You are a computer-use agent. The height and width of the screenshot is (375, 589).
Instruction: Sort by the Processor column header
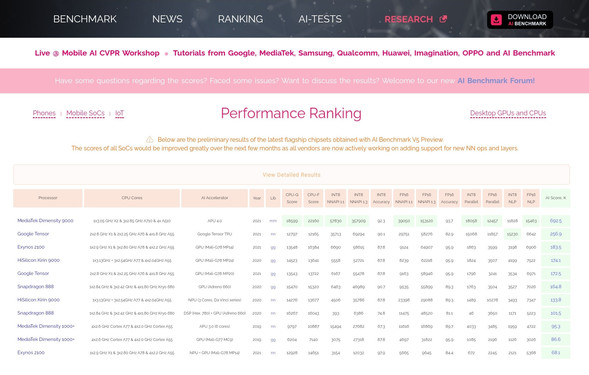click(x=48, y=198)
